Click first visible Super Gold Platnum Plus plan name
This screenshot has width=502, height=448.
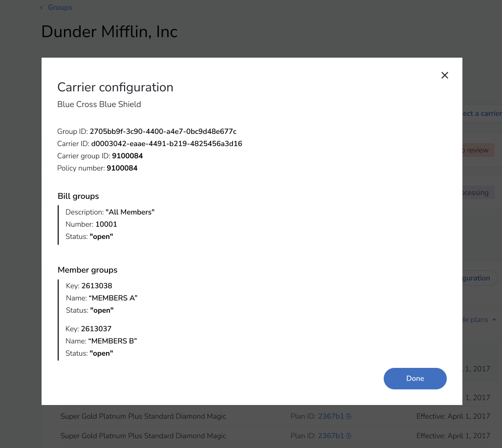pyautogui.click(x=143, y=416)
